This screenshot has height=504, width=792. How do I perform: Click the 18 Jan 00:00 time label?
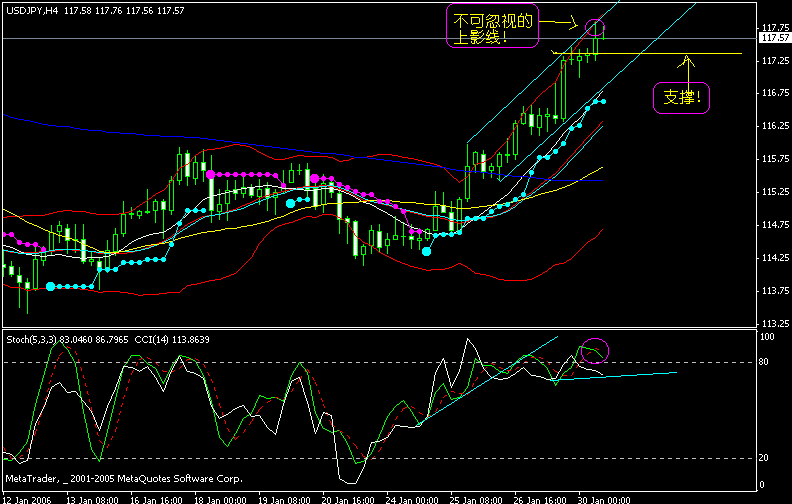tap(220, 500)
